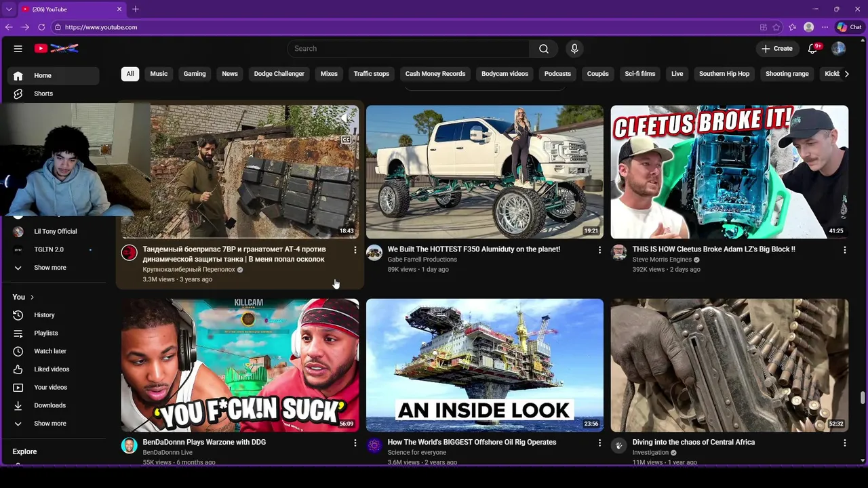Unmute the hovered video preview
The height and width of the screenshot is (488, 868).
(346, 118)
